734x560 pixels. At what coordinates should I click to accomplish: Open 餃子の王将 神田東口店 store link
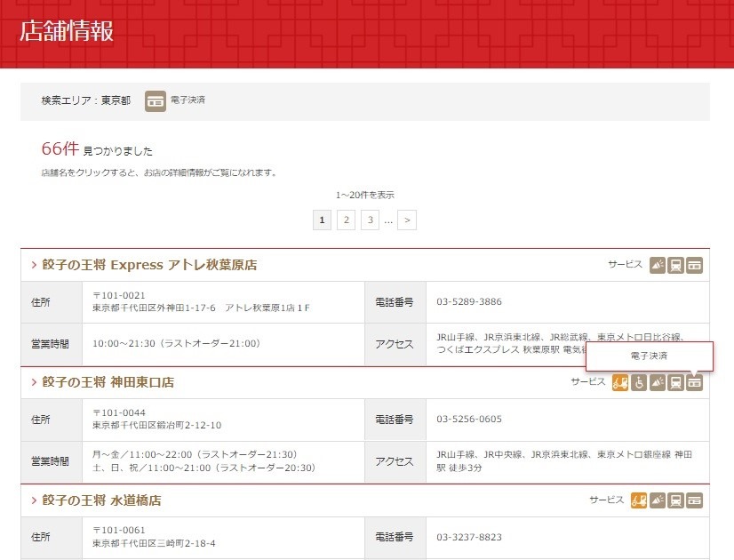pos(108,382)
